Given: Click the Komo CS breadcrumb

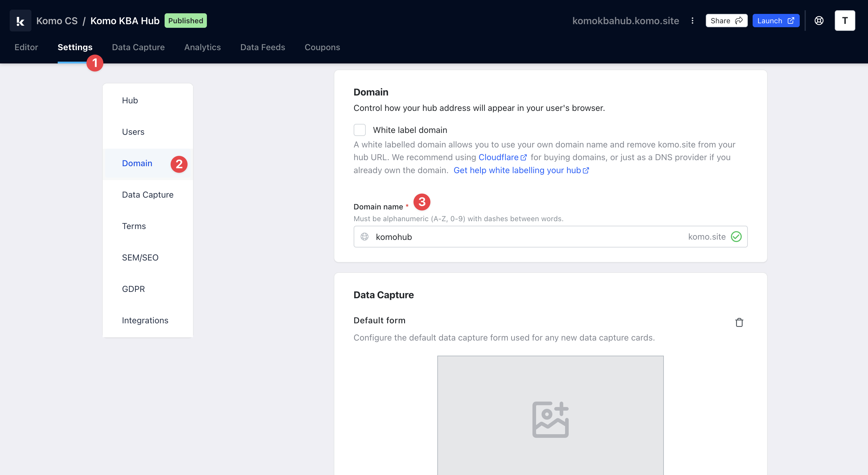Looking at the screenshot, I should 56,21.
